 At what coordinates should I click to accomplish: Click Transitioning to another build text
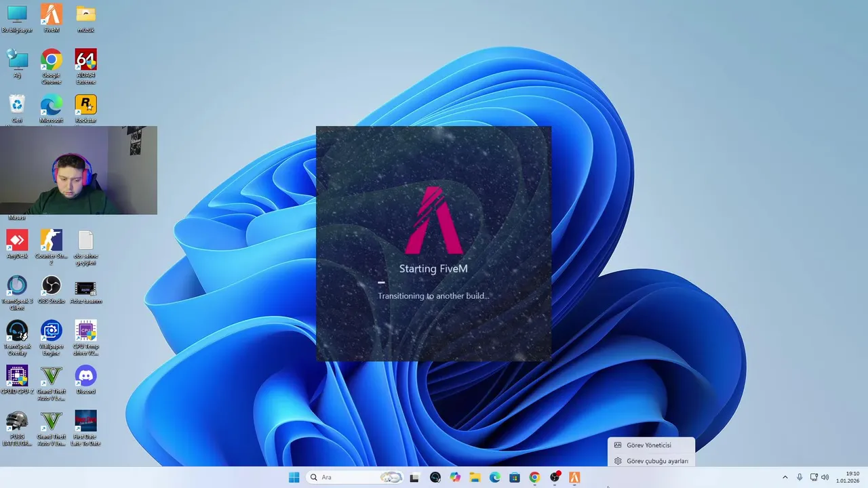click(433, 296)
